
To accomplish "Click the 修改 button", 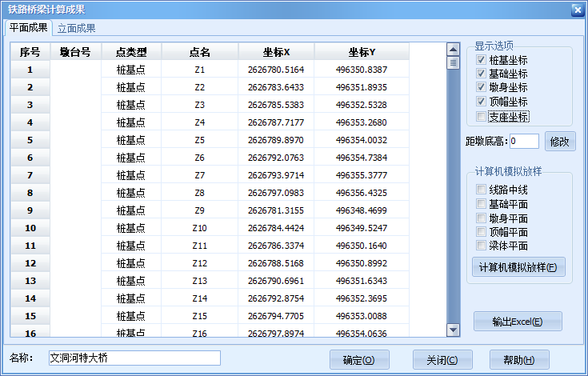I will tap(560, 142).
